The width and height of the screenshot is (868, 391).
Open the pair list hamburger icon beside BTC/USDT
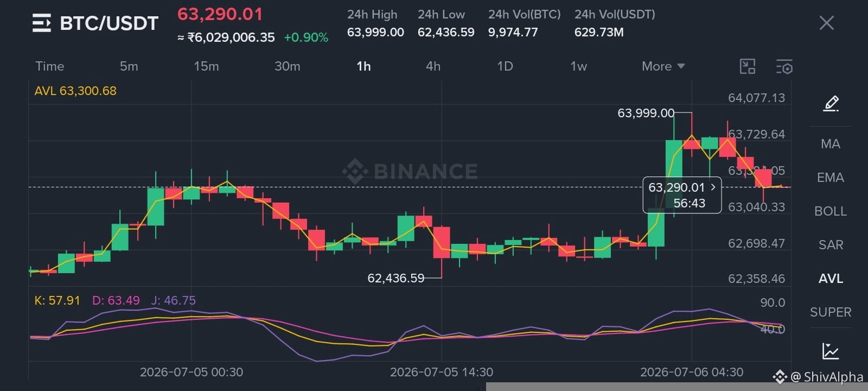click(x=42, y=23)
